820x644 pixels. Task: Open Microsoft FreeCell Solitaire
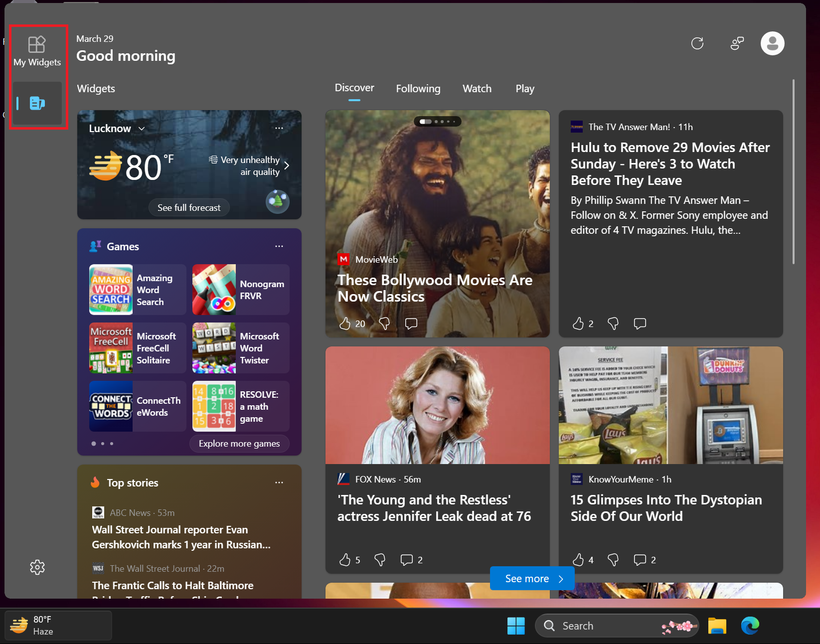point(137,348)
